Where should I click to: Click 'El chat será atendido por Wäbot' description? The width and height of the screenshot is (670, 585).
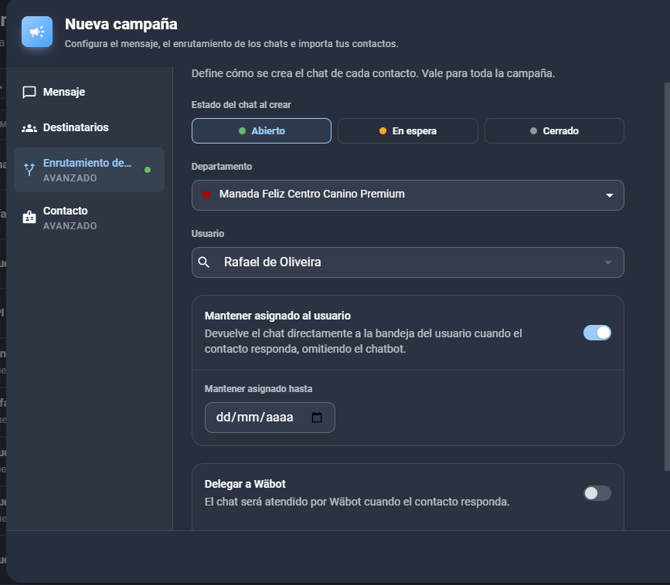[357, 502]
